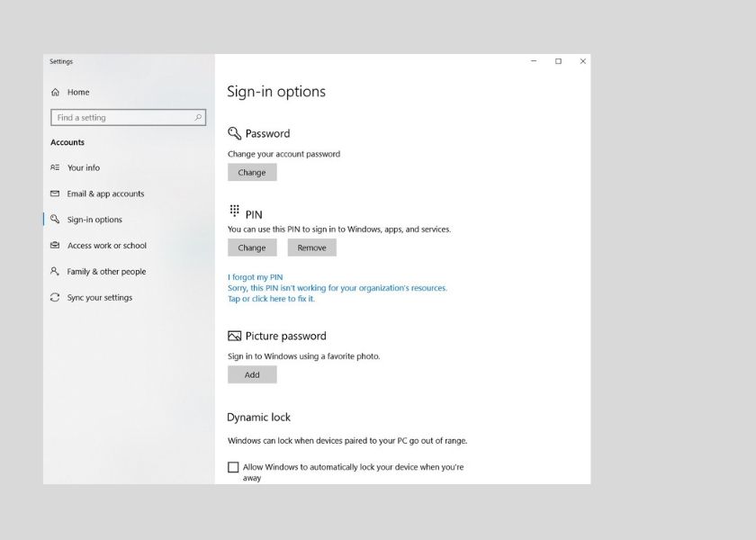Click the Email & app accounts envelope icon
This screenshot has width=756, height=540.
(55, 193)
